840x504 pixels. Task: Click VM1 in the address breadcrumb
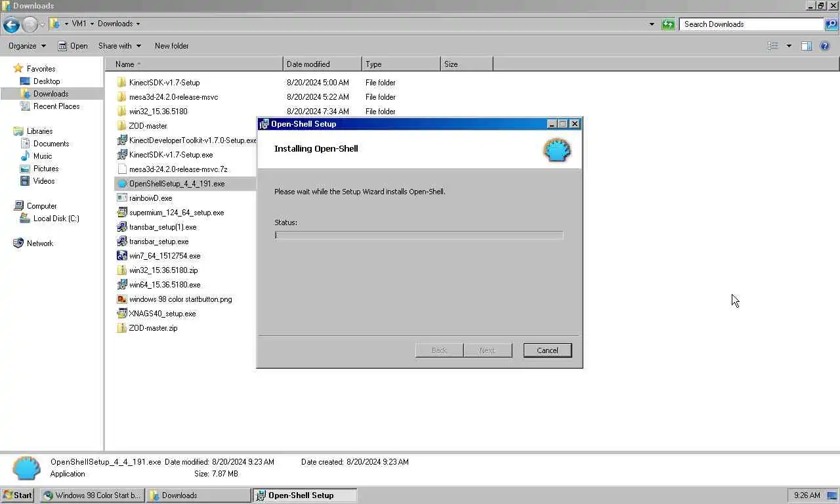(79, 24)
